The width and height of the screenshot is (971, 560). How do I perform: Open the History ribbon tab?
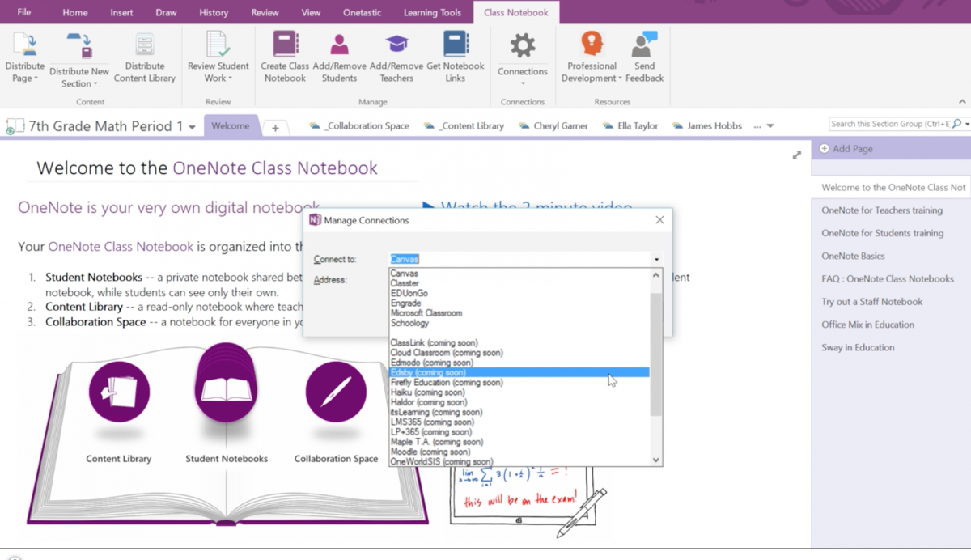(214, 12)
